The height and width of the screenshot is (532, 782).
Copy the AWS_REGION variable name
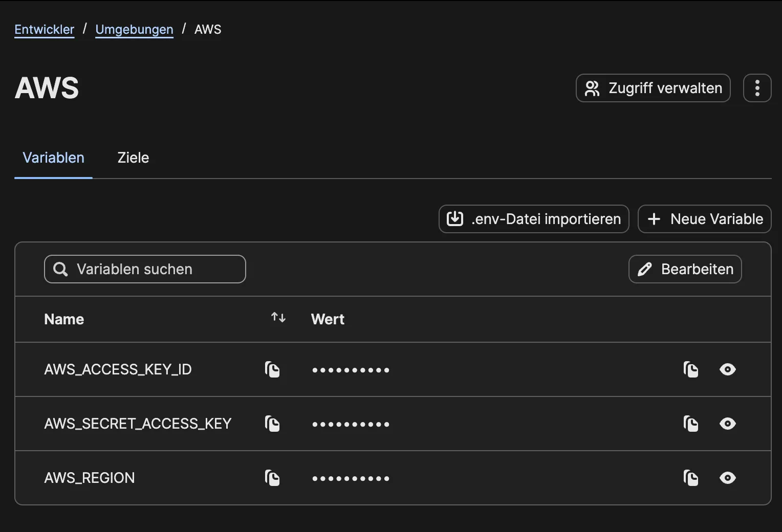pyautogui.click(x=272, y=478)
